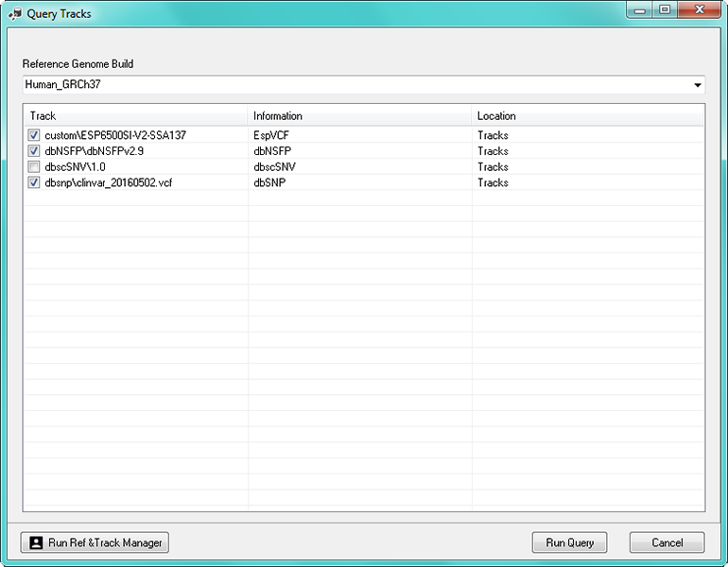The image size is (728, 567).
Task: Click the Reference Genome Build label
Action: pos(78,64)
